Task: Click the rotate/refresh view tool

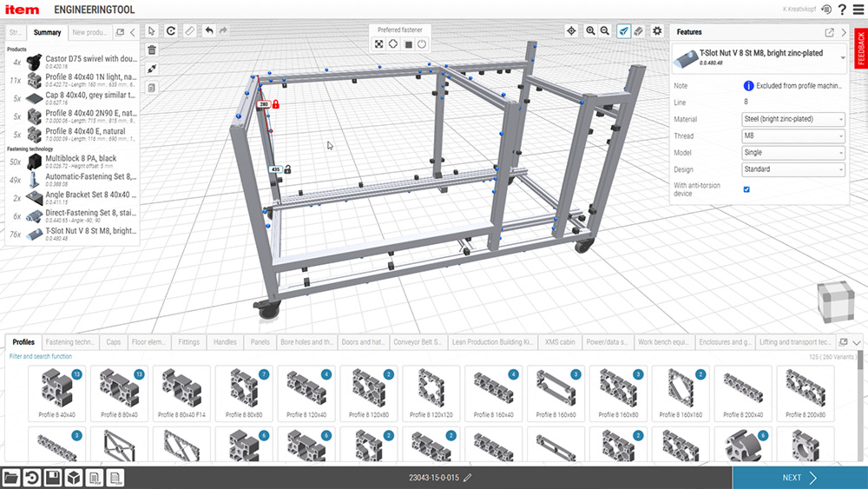Action: [x=171, y=31]
